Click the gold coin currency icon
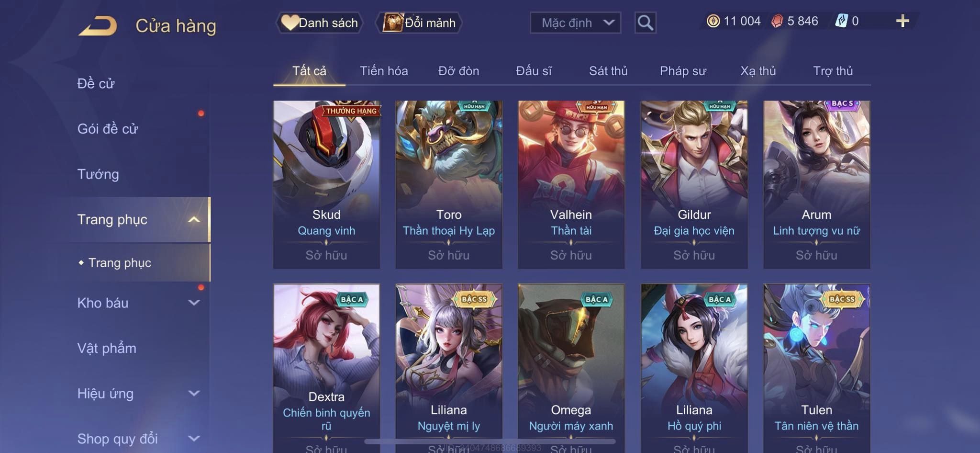This screenshot has height=453, width=980. [x=713, y=21]
